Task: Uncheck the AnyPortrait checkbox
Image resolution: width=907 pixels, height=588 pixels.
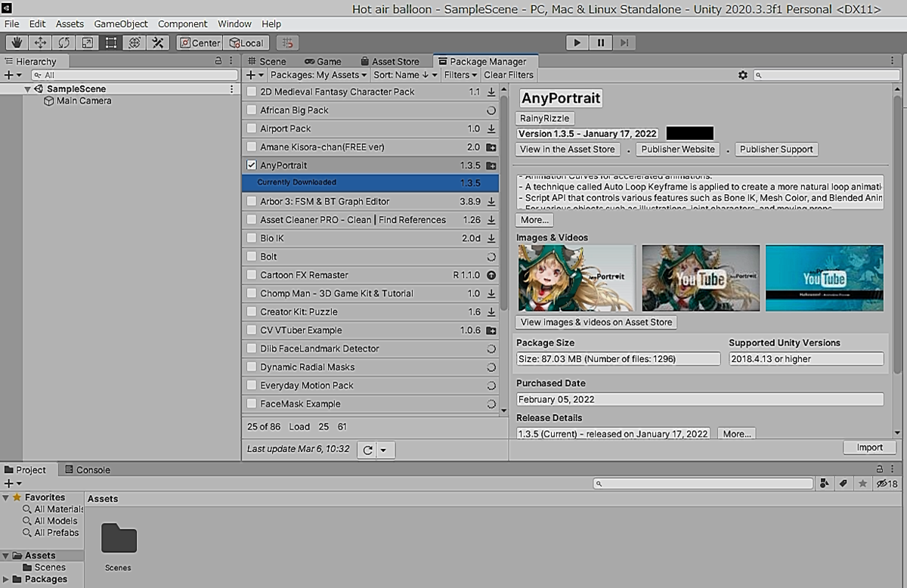Action: pos(252,165)
